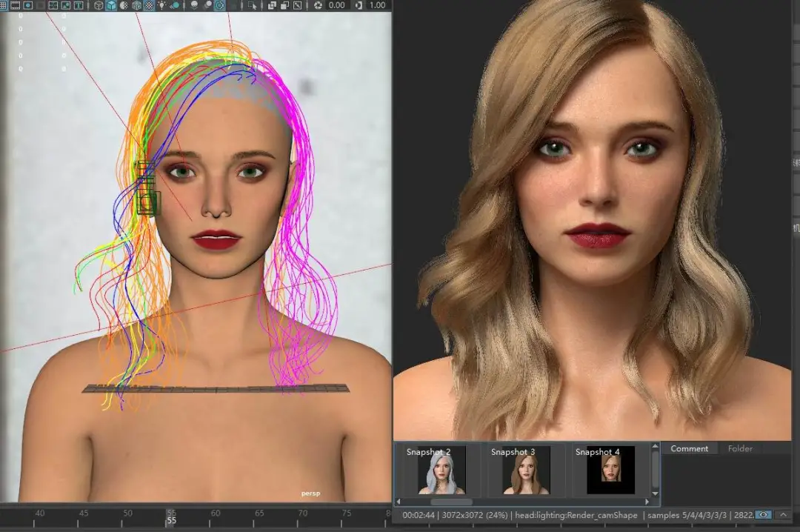The height and width of the screenshot is (532, 800).
Task: Click the film gate icon in viewport toolbar
Action: (x=15, y=5)
